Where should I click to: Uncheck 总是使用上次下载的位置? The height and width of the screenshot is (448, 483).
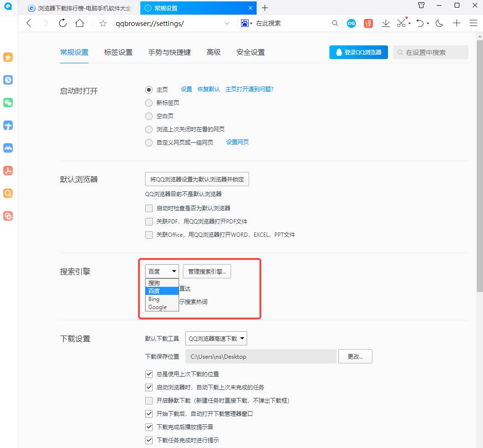pos(149,374)
